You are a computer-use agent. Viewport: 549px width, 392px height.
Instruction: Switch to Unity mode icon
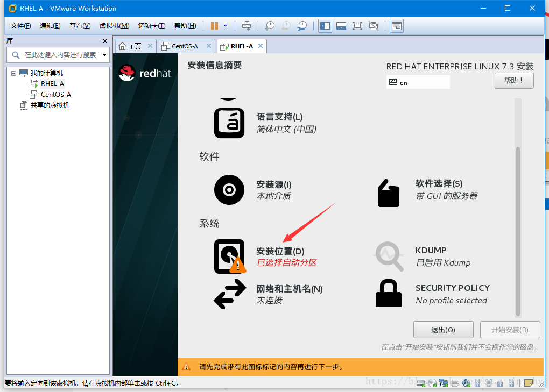tap(374, 25)
